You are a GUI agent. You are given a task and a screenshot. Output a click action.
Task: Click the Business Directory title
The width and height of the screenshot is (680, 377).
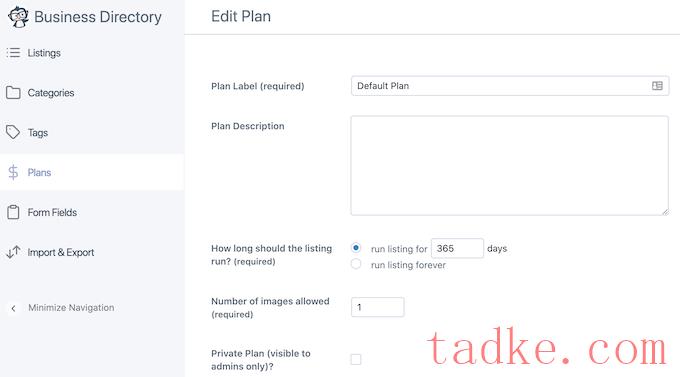(98, 17)
